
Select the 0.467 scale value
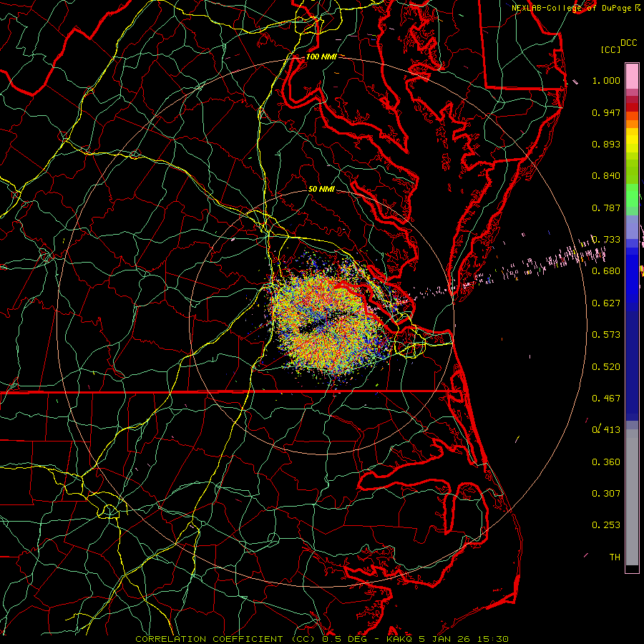coord(606,399)
